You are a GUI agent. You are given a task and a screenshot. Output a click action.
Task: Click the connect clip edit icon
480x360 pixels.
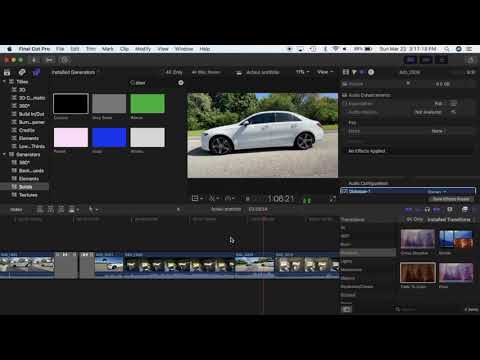pos(40,209)
